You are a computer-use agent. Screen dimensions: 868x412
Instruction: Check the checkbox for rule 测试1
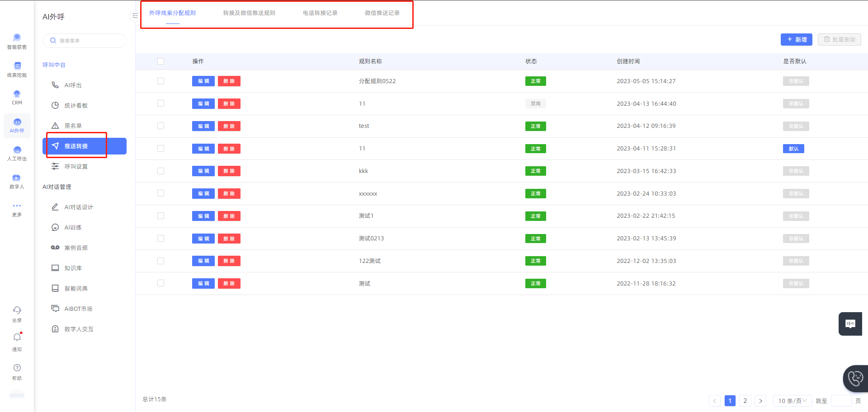(x=160, y=216)
